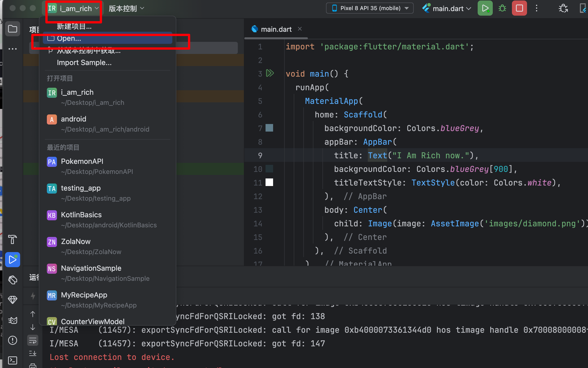Select Import Sample... menu item
This screenshot has height=368, width=588.
click(x=108, y=63)
